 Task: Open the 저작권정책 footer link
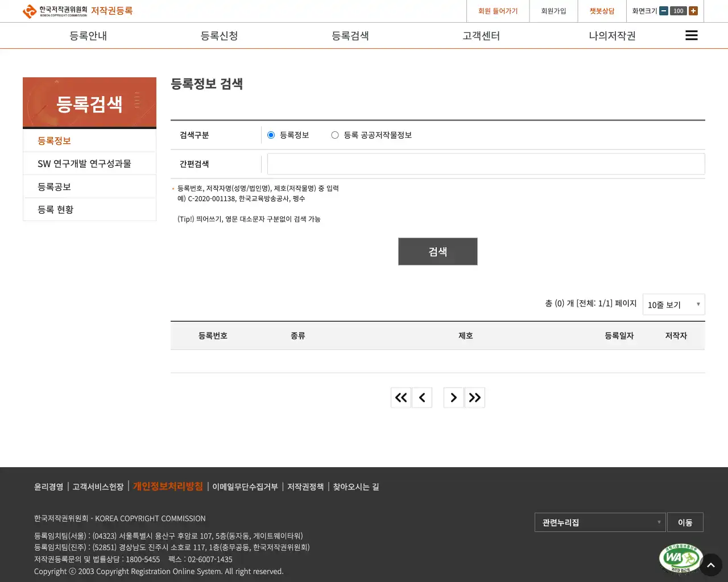tap(305, 487)
